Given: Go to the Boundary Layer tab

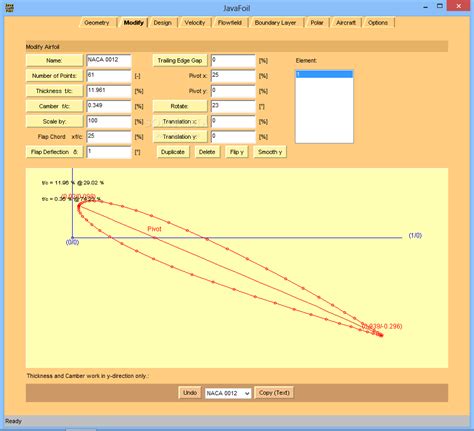Looking at the screenshot, I should point(275,23).
